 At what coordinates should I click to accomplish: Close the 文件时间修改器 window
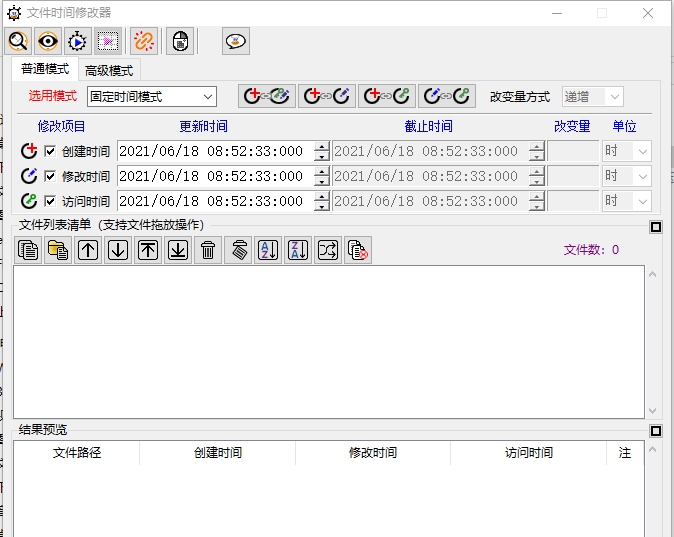pos(648,13)
